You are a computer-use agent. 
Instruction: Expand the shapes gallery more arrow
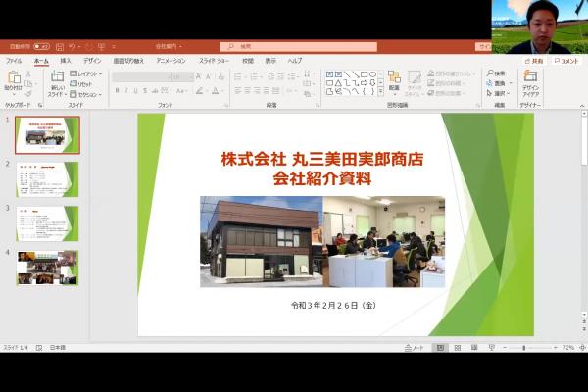[x=381, y=91]
